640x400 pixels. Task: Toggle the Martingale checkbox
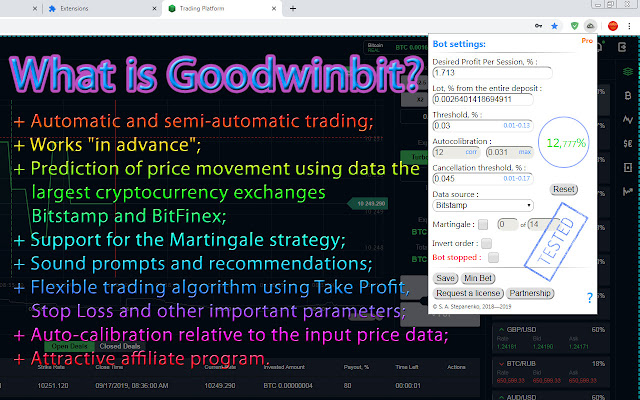click(x=483, y=224)
